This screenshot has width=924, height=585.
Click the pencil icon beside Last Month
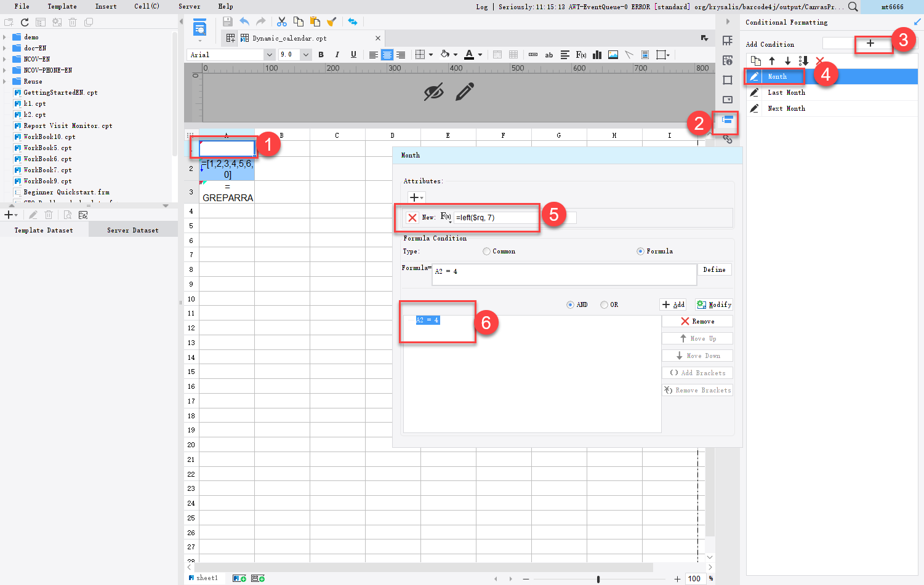(x=754, y=92)
